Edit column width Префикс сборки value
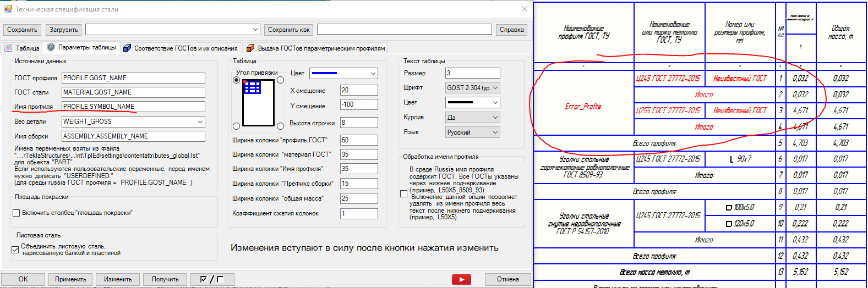Image resolution: width=868 pixels, height=288 pixels. click(359, 184)
